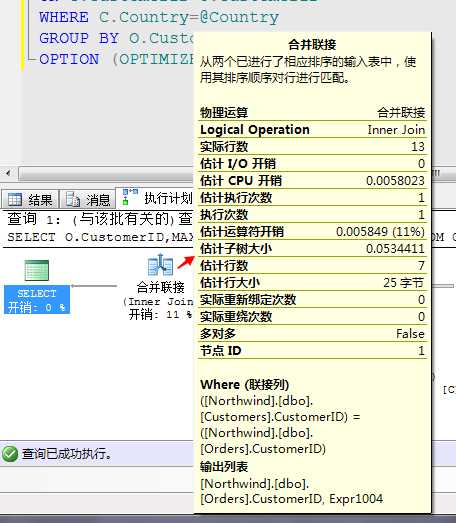The image size is (456, 523).
Task: Open the 结果 (Results) tab
Action: (x=30, y=199)
